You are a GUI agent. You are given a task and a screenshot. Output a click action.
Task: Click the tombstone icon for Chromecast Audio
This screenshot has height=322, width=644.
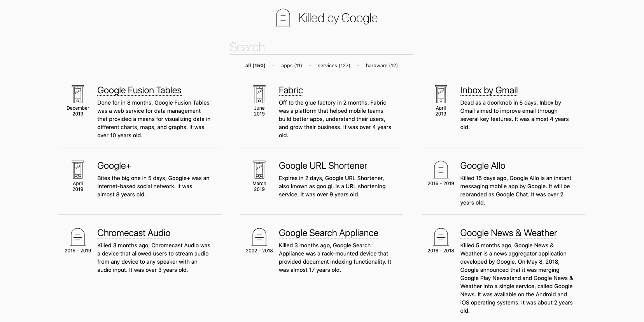[x=78, y=237]
